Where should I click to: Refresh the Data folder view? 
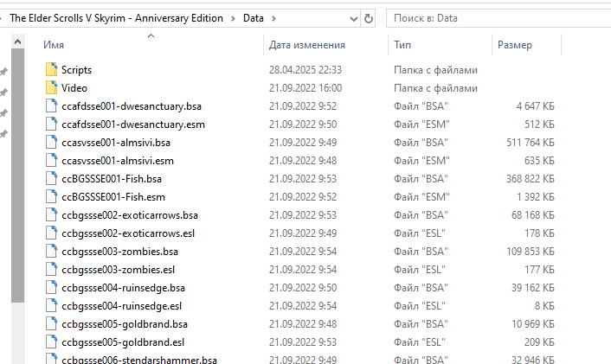[x=368, y=18]
